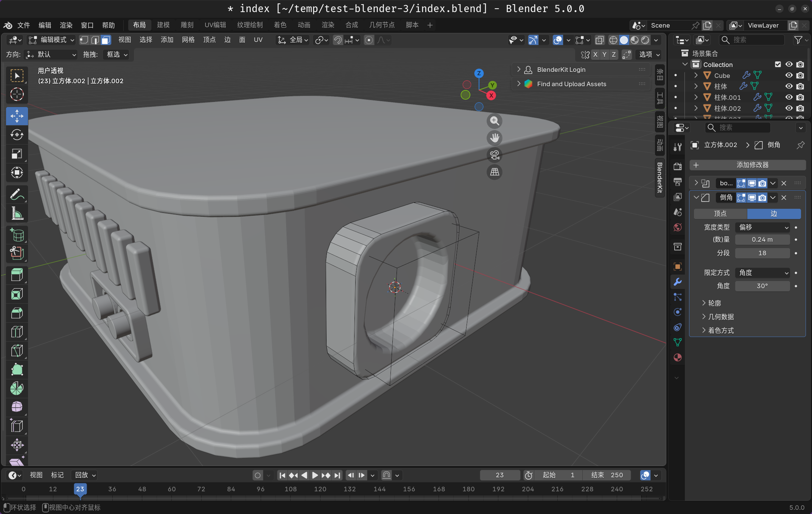Select the Scale tool

point(17,154)
